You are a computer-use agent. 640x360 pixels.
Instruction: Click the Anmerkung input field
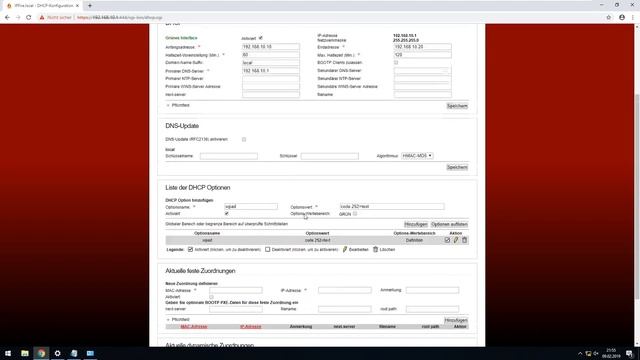432,290
